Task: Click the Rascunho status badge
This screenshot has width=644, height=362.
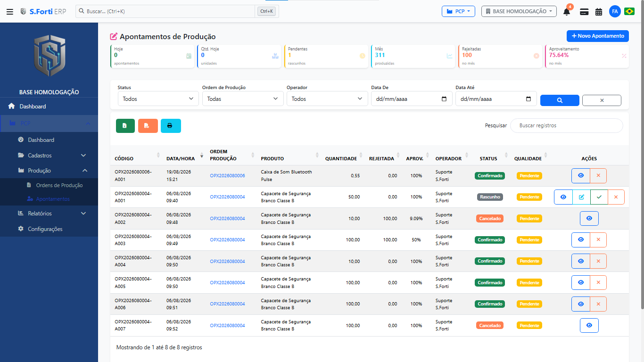Action: pyautogui.click(x=490, y=197)
